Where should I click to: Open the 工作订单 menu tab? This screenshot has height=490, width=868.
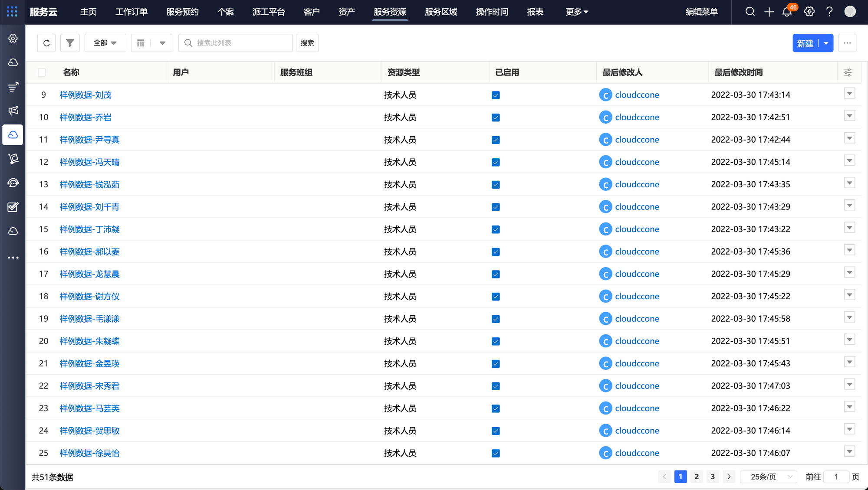pyautogui.click(x=131, y=12)
